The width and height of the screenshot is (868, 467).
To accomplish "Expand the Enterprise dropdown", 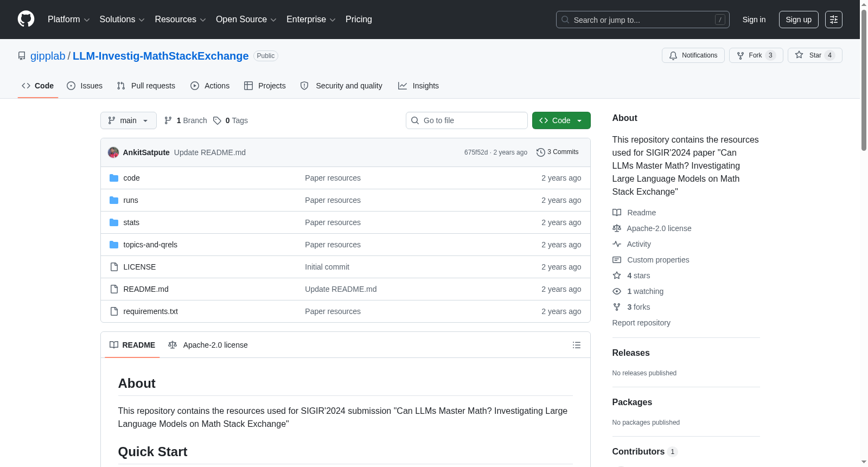I will click(x=311, y=20).
